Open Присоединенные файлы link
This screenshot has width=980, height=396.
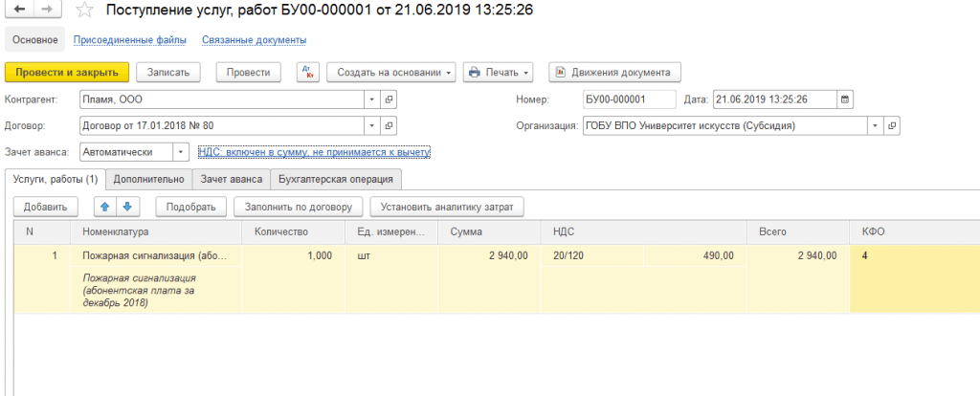coord(130,40)
